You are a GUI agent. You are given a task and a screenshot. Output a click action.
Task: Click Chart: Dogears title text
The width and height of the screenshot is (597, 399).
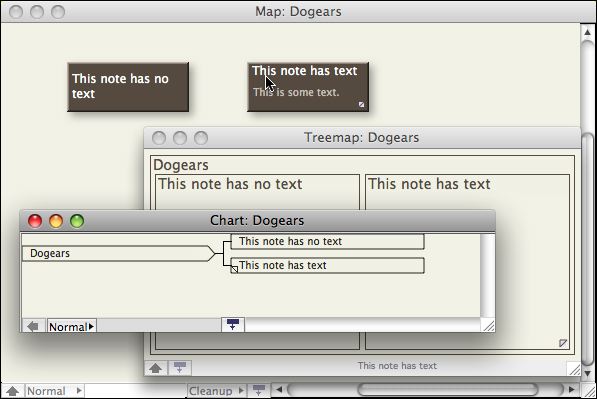coord(257,220)
